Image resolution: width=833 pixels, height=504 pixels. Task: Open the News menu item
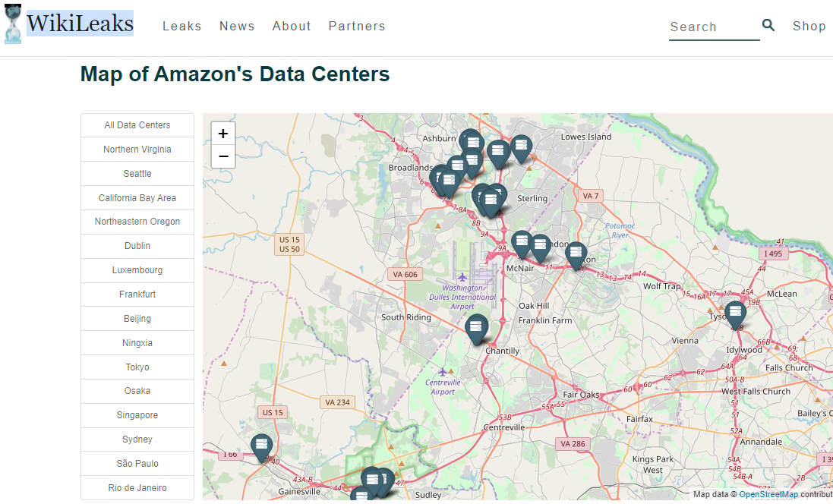(237, 26)
